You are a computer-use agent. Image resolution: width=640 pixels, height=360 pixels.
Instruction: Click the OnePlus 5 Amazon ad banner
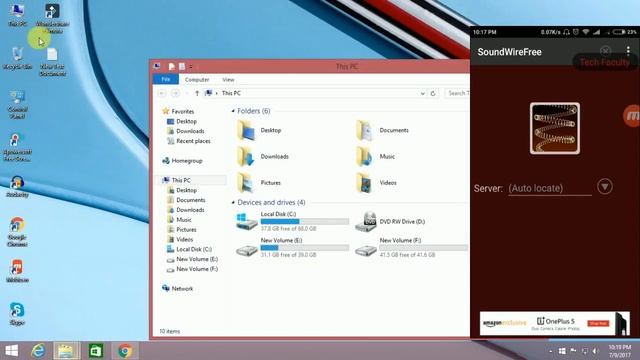555,323
